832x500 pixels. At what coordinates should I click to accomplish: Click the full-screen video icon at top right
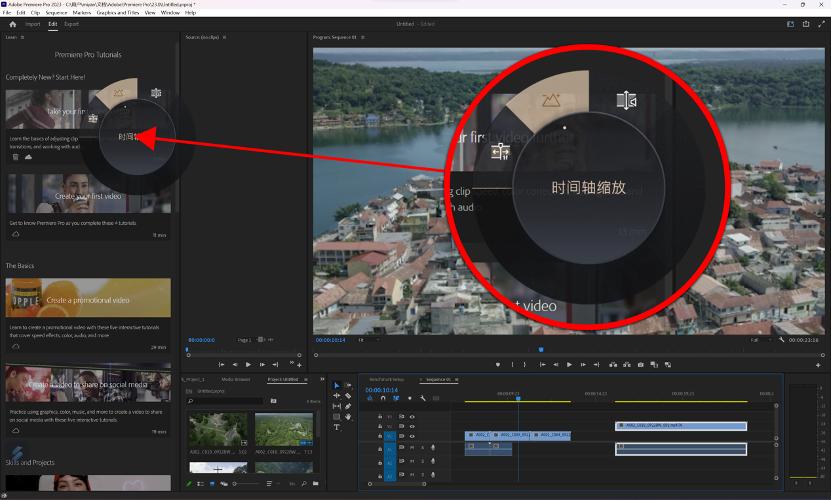click(821, 24)
